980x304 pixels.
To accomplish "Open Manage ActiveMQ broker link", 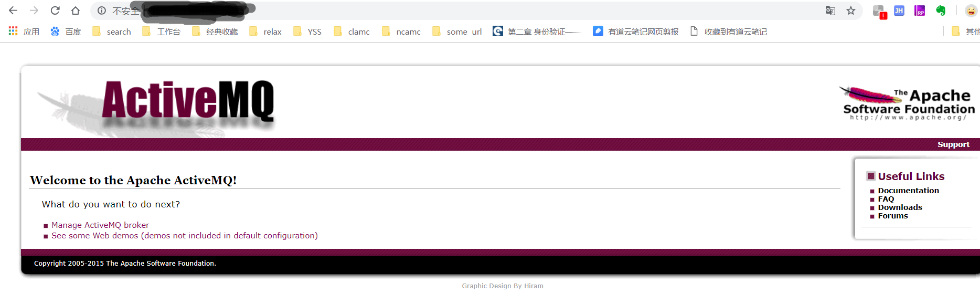I will click(100, 225).
